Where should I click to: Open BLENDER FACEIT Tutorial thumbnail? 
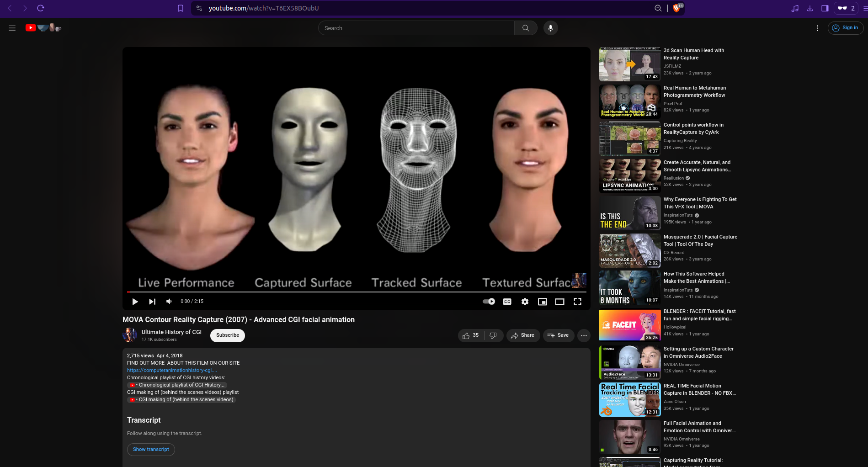coord(630,325)
